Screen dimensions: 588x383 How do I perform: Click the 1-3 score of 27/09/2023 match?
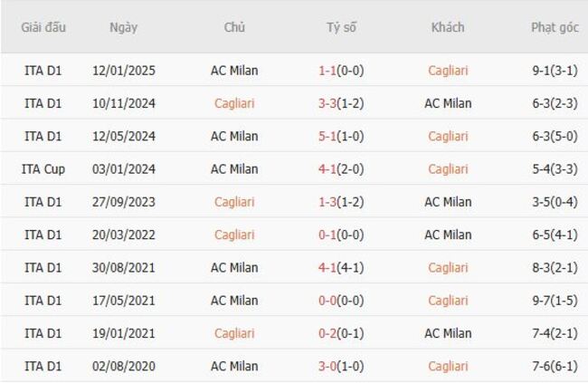click(329, 202)
